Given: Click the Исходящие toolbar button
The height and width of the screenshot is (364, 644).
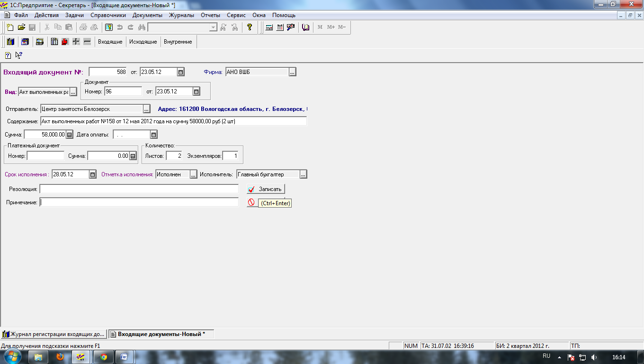Looking at the screenshot, I should (143, 42).
